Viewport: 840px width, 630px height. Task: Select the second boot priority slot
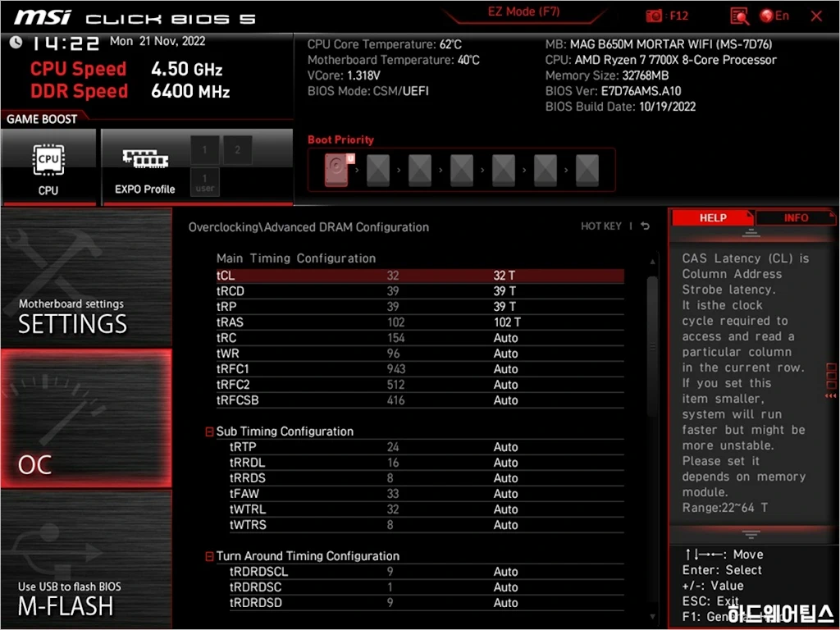point(378,171)
